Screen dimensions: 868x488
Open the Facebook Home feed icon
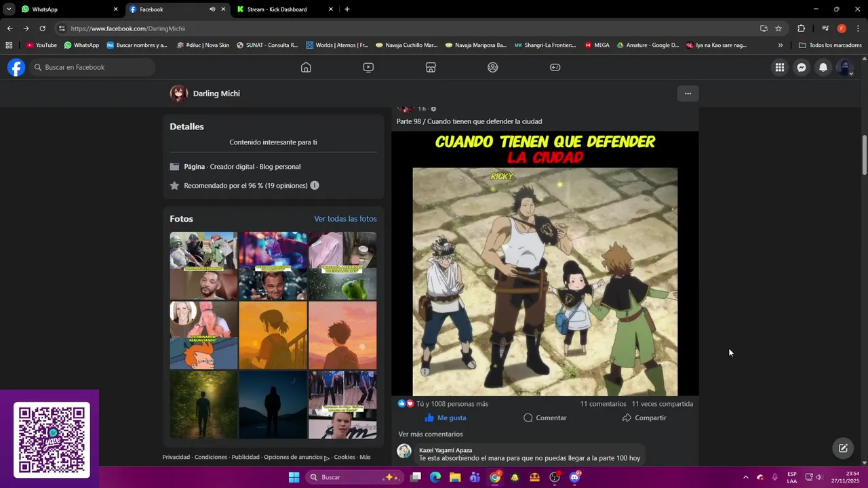tap(306, 67)
